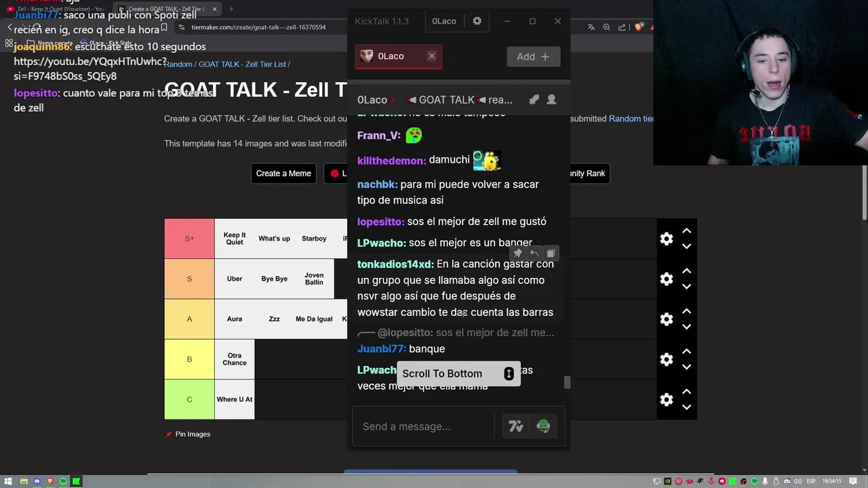Open GOAT TALK - Zell Tier List breadcrumb
The image size is (868, 488).
pyautogui.click(x=242, y=64)
